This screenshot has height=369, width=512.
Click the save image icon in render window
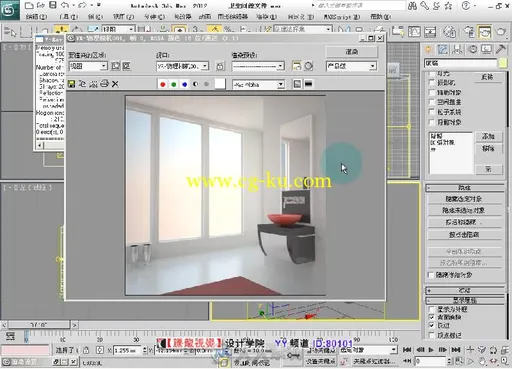click(71, 84)
